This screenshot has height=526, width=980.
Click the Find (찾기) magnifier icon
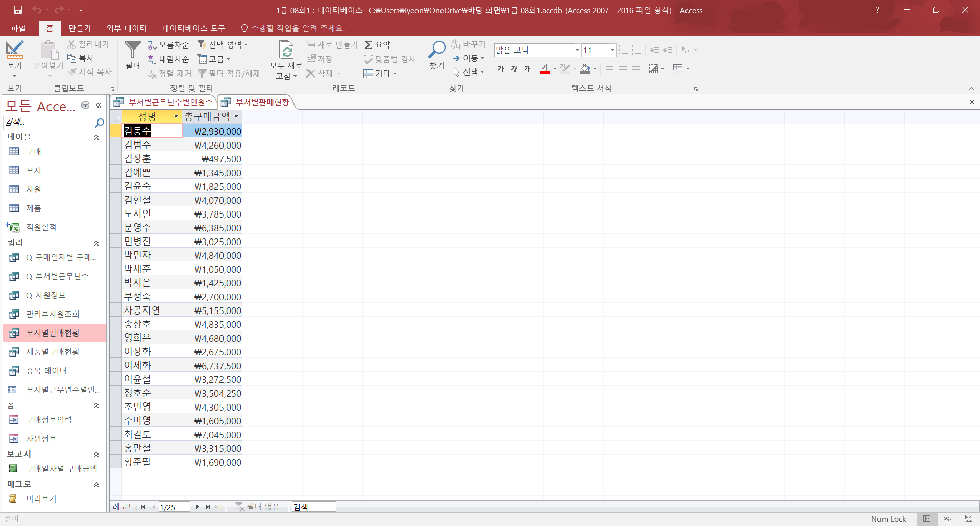[x=436, y=51]
